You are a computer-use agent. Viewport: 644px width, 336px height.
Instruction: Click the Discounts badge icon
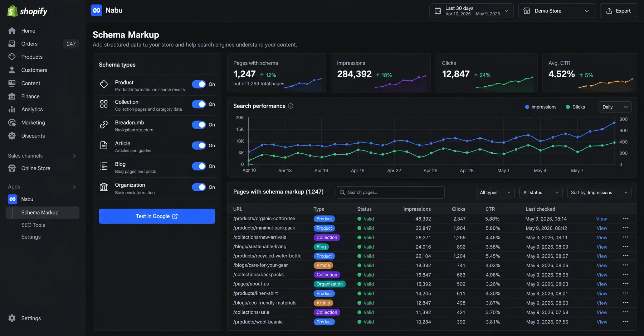click(x=12, y=136)
